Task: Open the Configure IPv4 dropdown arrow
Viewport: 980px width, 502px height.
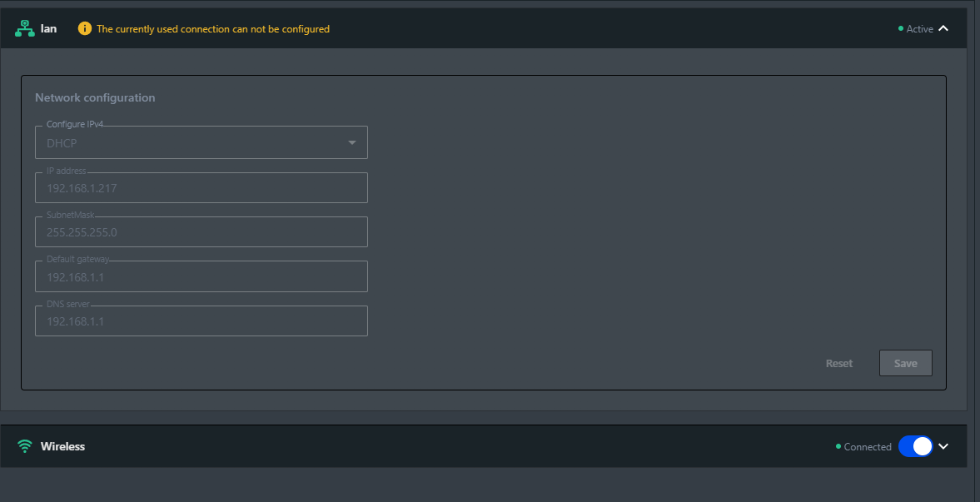Action: (x=352, y=143)
